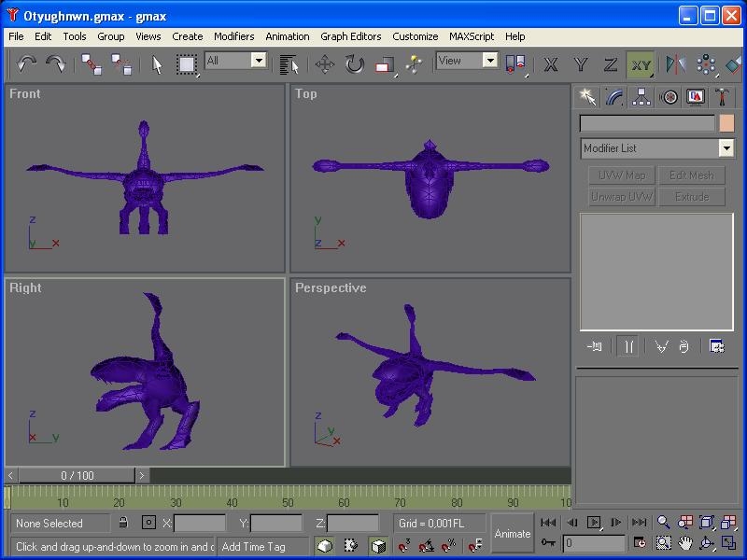Toggle the Animate mode button
This screenshot has width=747, height=560.
click(x=513, y=533)
